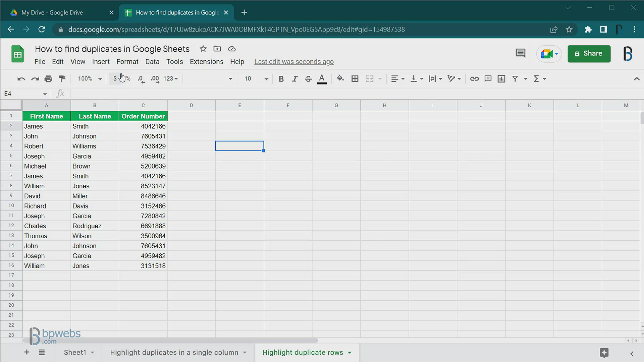
Task: Select the Paint format tool
Action: pos(62,79)
